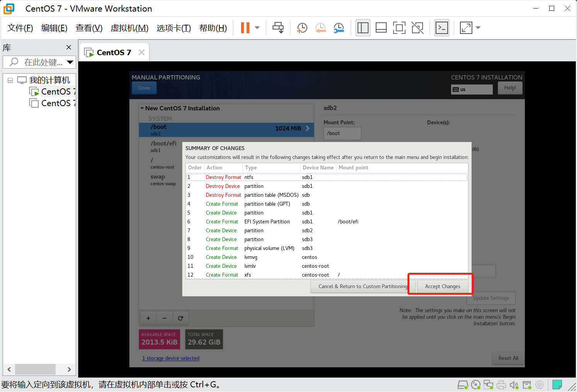Open the 1 storage device selected link
Image resolution: width=577 pixels, height=392 pixels.
[171, 358]
